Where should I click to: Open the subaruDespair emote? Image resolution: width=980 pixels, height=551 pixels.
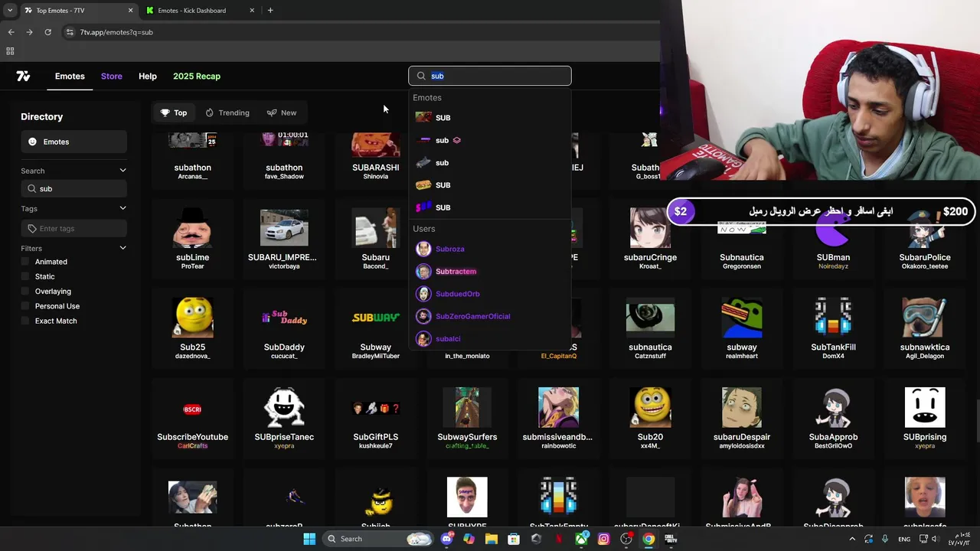pyautogui.click(x=742, y=417)
